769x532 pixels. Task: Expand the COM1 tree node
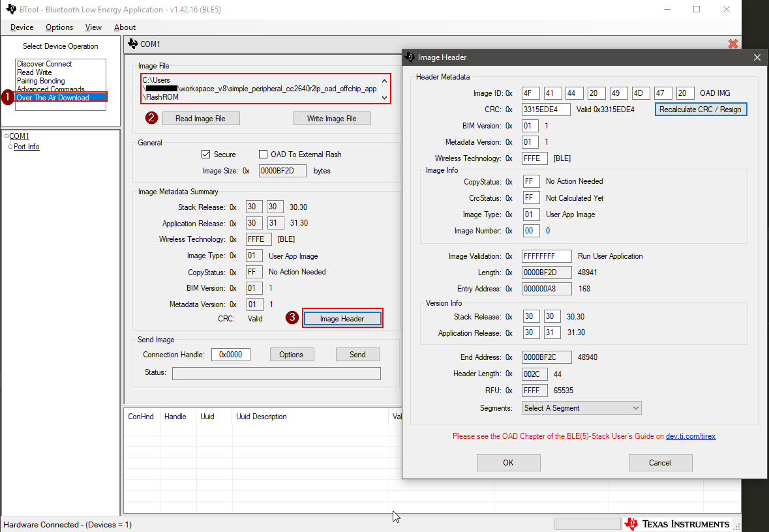[7, 136]
